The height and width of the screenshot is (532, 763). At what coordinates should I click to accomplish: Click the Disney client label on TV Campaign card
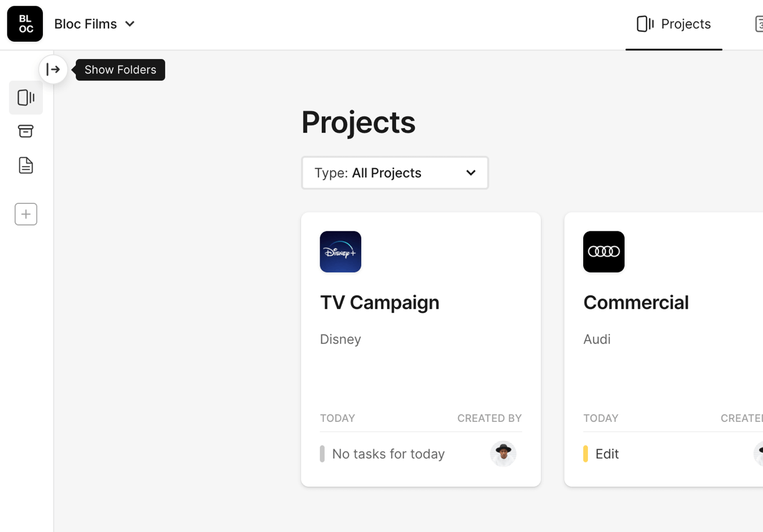point(340,339)
